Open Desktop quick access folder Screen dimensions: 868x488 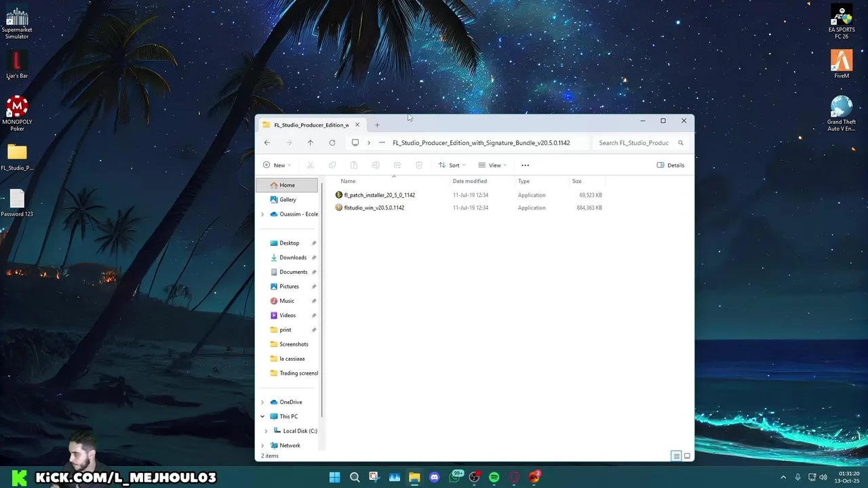pyautogui.click(x=289, y=243)
